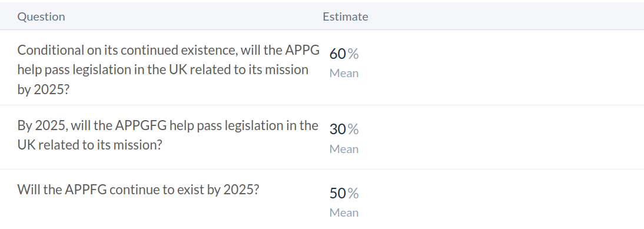Click the percent sign next to 50
Screen dimensions: 644x229
pyautogui.click(x=353, y=193)
